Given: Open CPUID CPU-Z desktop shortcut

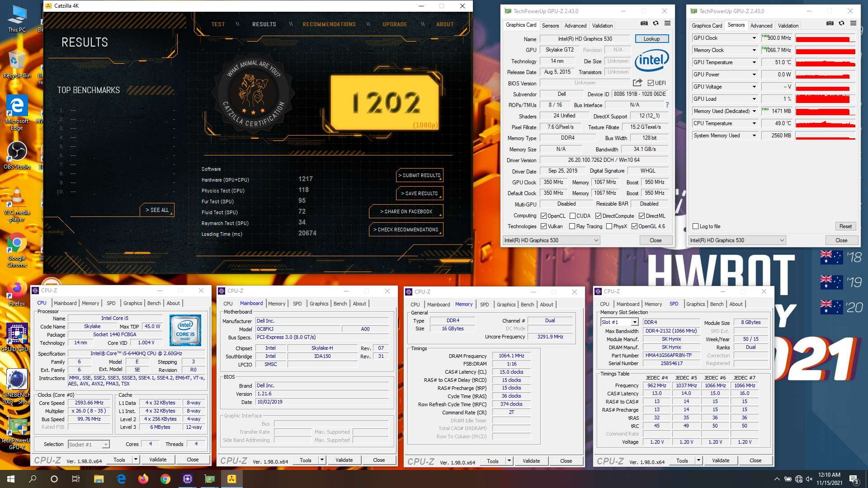Looking at the screenshot, I should pyautogui.click(x=17, y=338).
